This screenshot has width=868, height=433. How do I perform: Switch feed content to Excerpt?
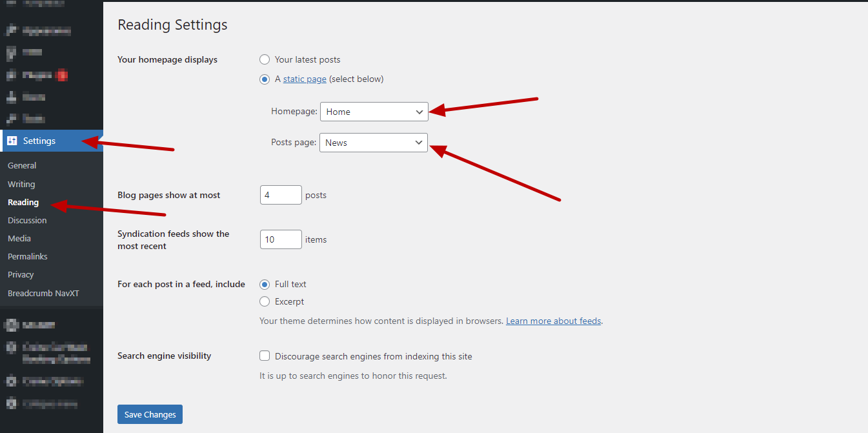tap(265, 301)
